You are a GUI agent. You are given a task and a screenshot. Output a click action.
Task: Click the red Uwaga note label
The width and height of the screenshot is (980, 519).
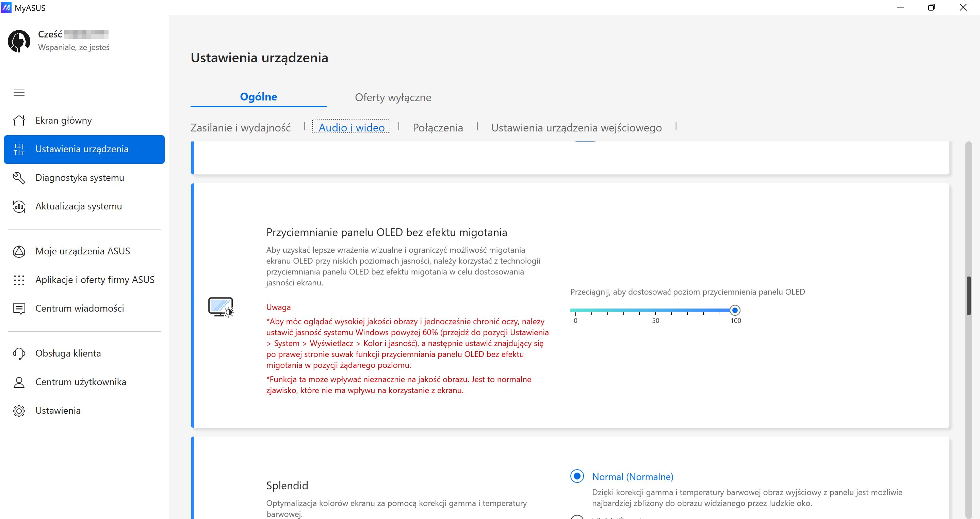point(278,307)
